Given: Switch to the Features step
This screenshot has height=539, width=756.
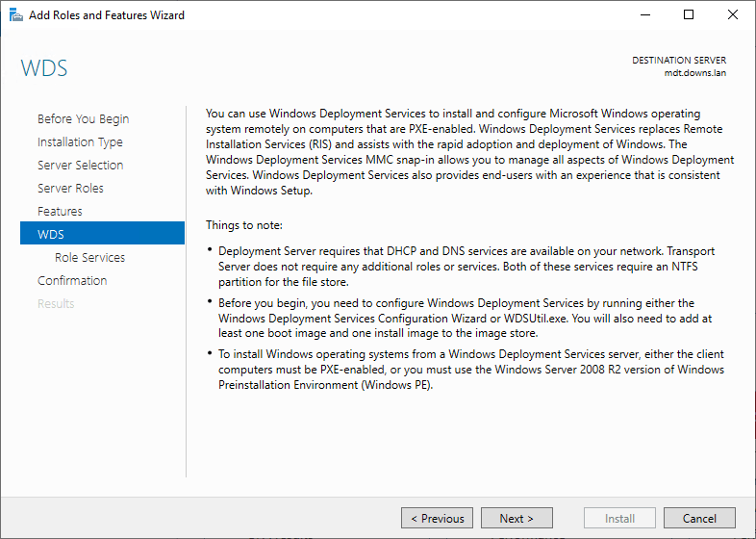Looking at the screenshot, I should pyautogui.click(x=60, y=212).
